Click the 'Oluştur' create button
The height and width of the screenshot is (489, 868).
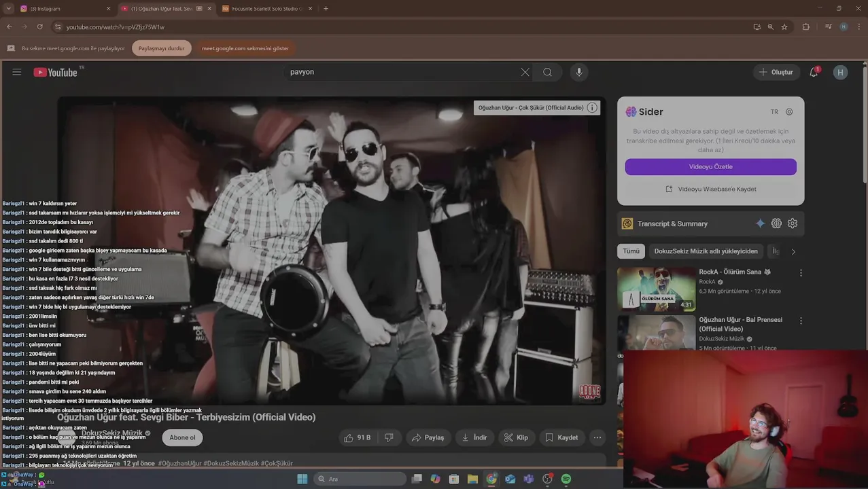click(776, 72)
